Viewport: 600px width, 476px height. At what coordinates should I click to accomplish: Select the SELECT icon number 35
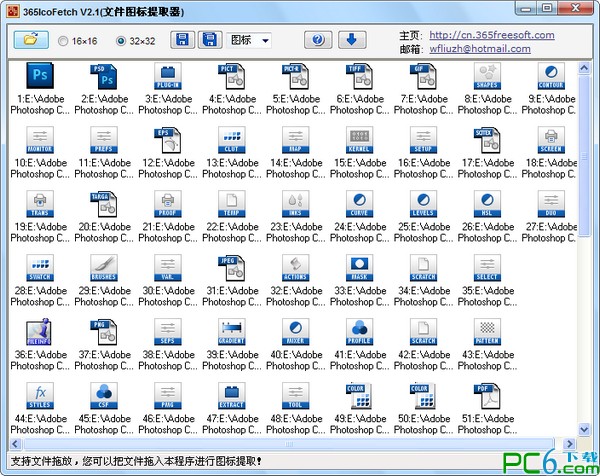click(487, 267)
